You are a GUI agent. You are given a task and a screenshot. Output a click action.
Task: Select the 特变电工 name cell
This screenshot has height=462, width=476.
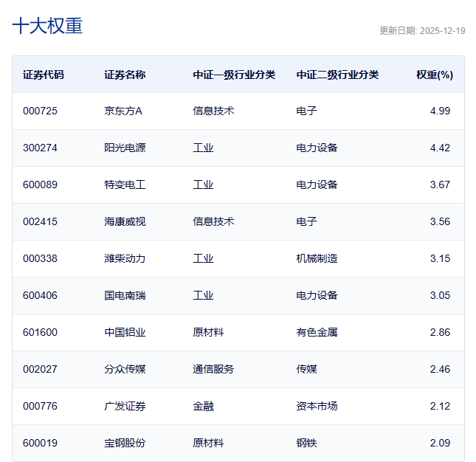click(x=125, y=185)
